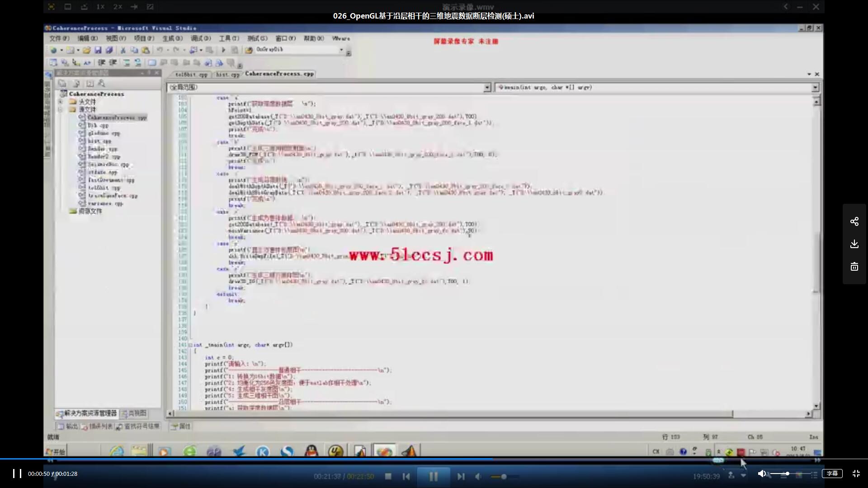Click the decrease indent toolbar icon
The image size is (868, 488).
[x=102, y=63]
